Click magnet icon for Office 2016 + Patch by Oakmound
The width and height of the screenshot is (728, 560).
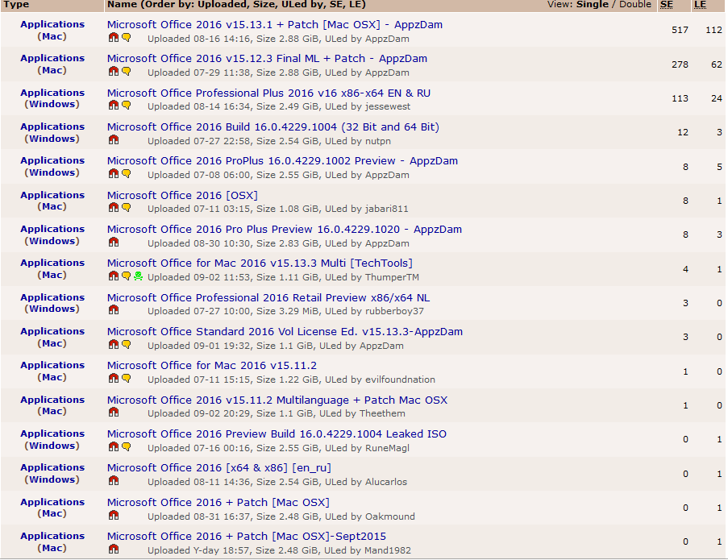tap(114, 516)
